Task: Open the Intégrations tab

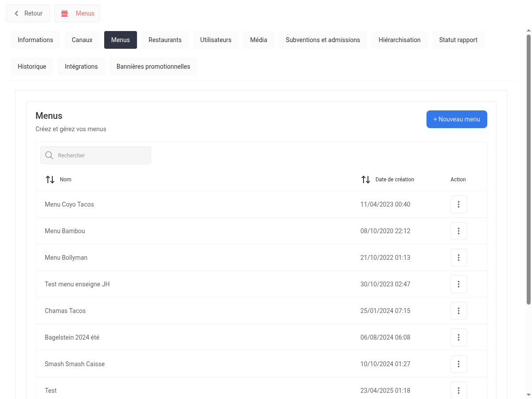Action: point(81,66)
